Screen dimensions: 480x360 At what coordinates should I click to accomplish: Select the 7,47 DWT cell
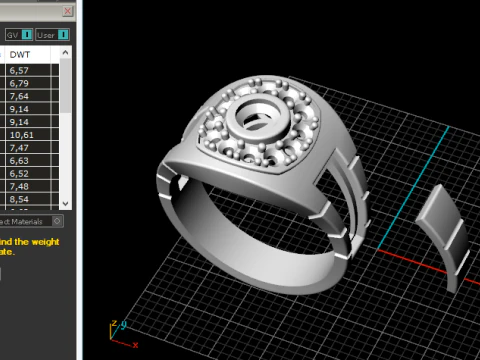click(x=28, y=148)
